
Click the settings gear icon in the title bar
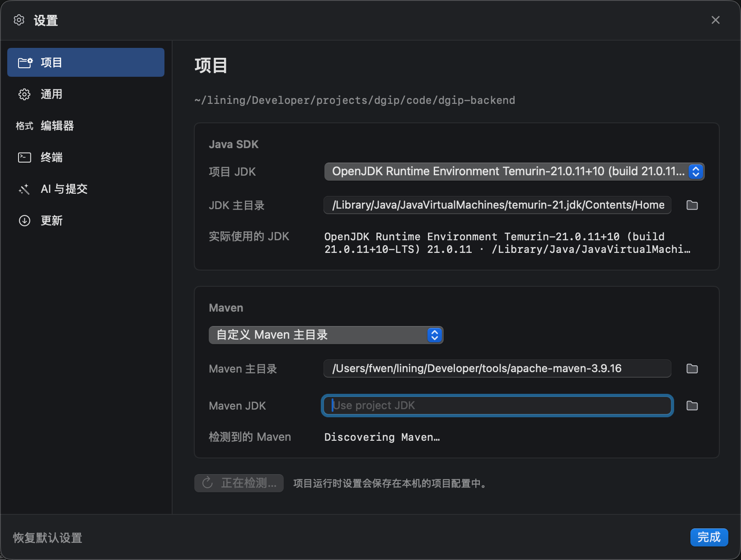coord(19,20)
